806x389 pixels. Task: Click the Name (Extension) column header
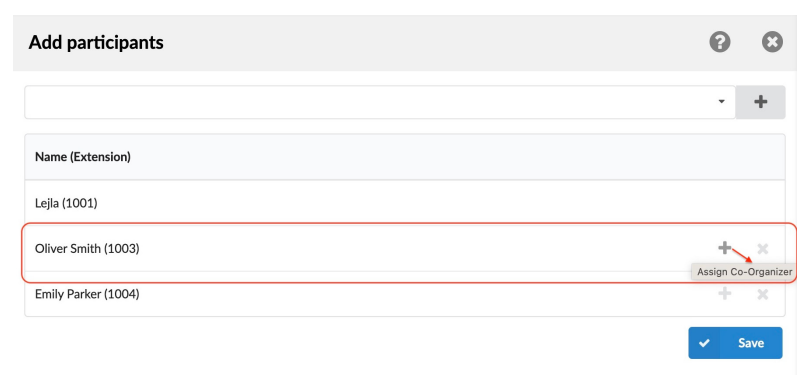coord(83,157)
